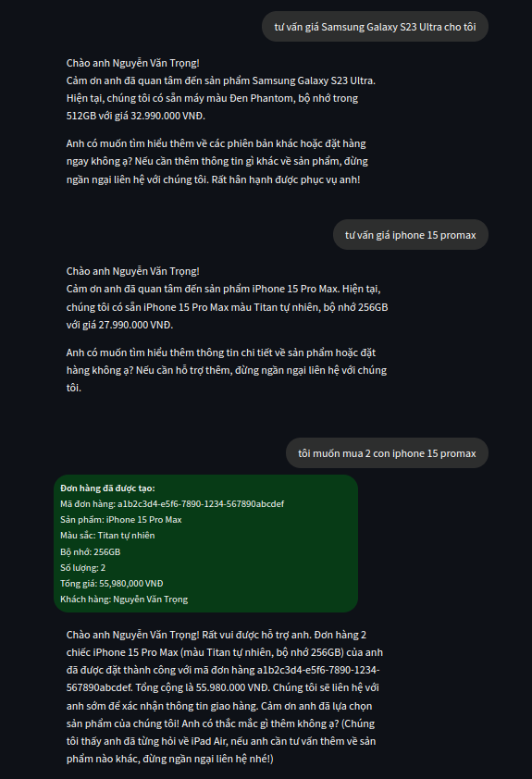The height and width of the screenshot is (779, 532).
Task: Click the 'Màu sắc: Titan tự nhiên' line
Action: 108,536
